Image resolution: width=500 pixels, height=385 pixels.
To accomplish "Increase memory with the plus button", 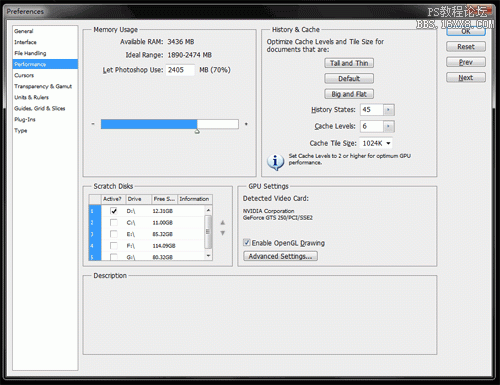I will click(246, 124).
